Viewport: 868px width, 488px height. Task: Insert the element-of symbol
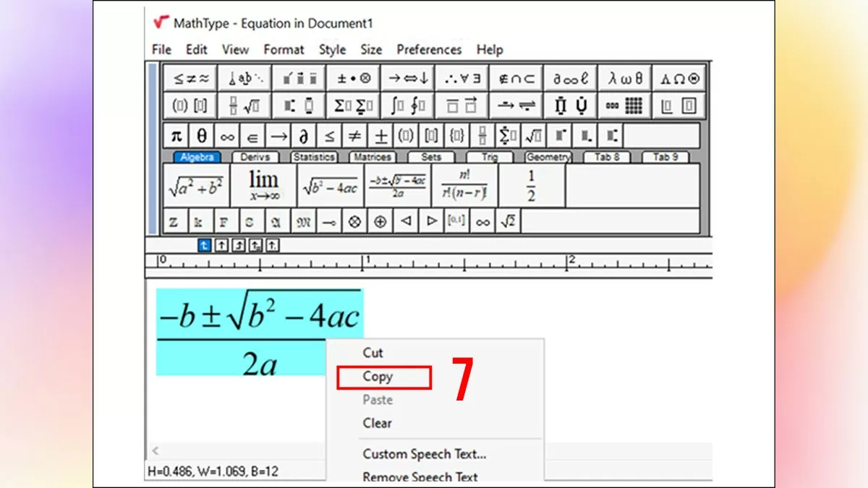click(x=254, y=135)
